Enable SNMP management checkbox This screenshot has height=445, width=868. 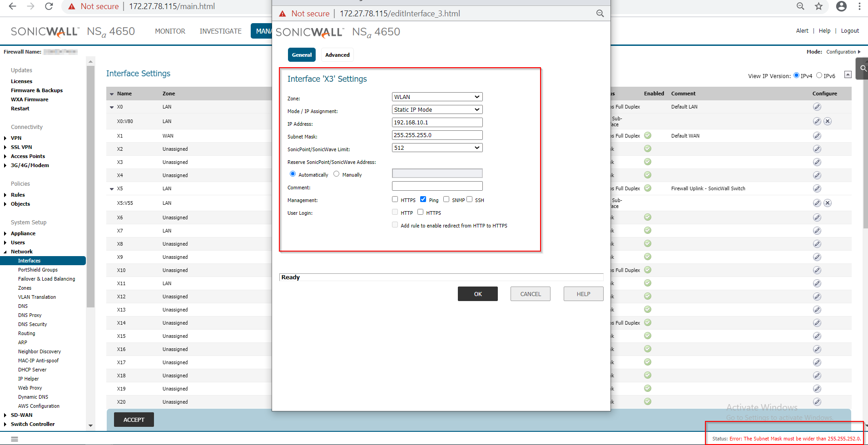[446, 199]
